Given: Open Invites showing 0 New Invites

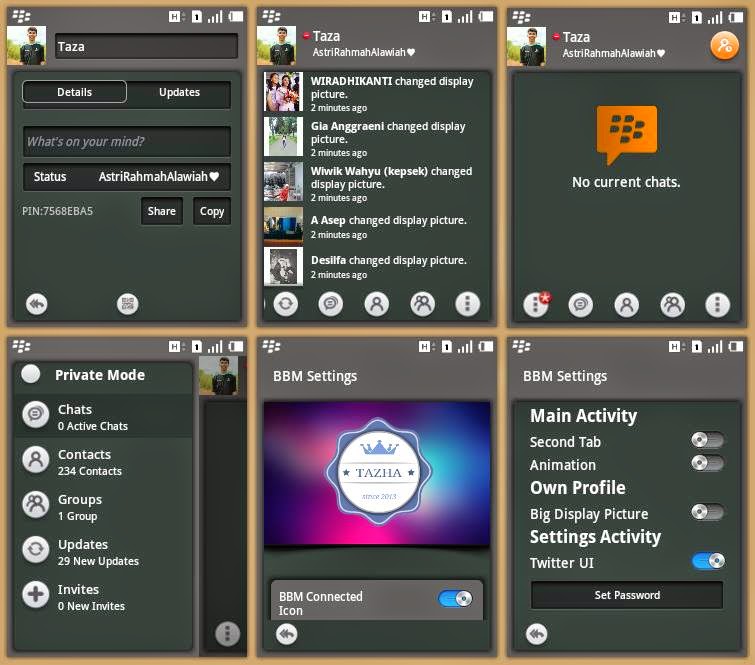Looking at the screenshot, I should (x=104, y=597).
